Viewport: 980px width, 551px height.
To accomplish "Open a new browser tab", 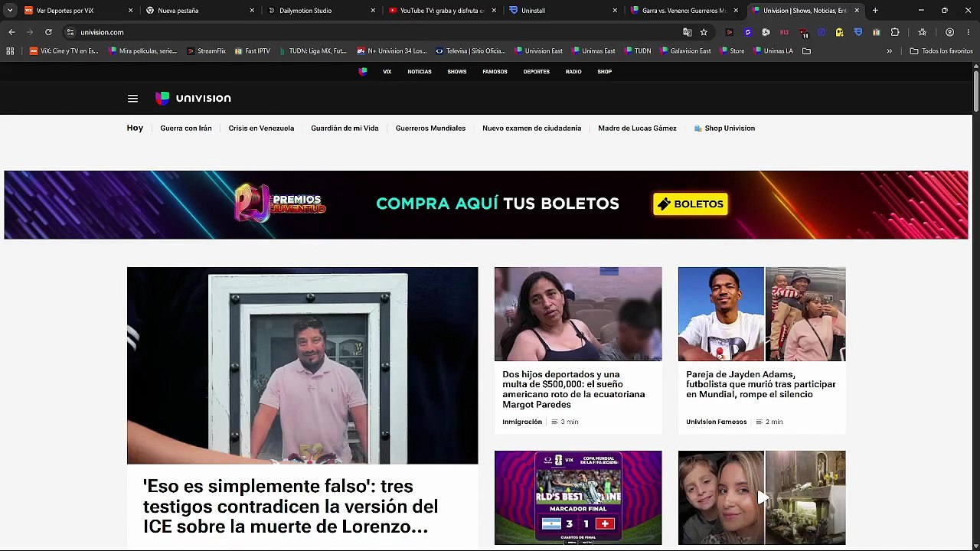I will 875,11.
